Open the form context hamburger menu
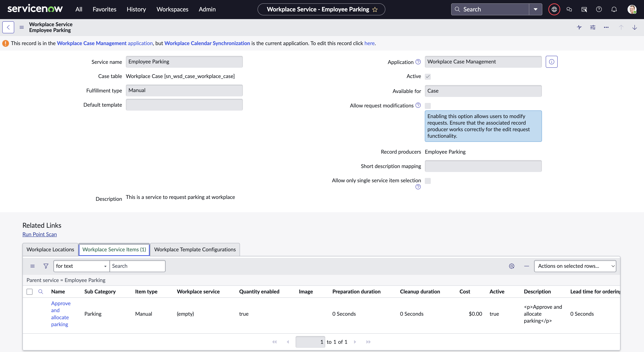 [x=22, y=27]
